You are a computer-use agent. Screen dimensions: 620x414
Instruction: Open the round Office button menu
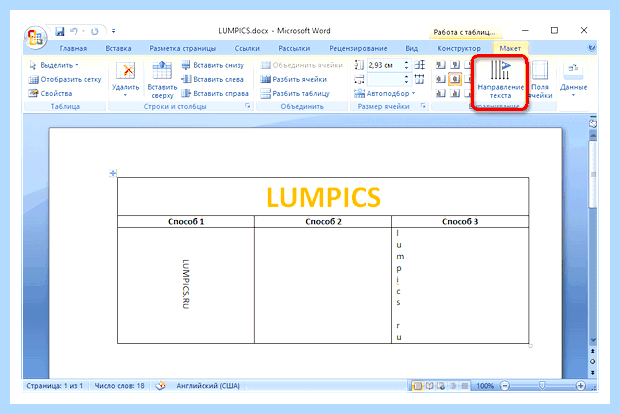pyautogui.click(x=36, y=38)
